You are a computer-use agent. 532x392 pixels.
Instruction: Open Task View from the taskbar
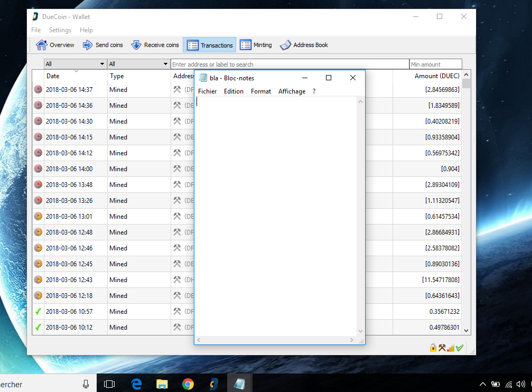point(109,384)
